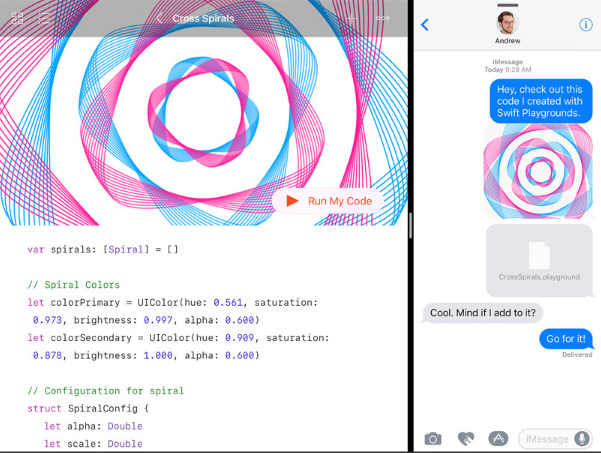
Task: Open the iMessage App Store icon
Action: (497, 438)
